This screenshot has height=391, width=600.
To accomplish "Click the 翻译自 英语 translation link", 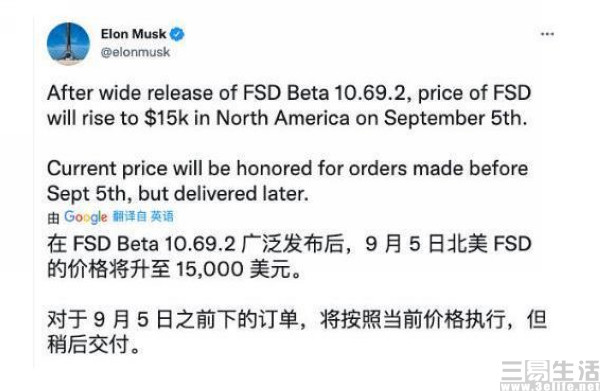I will [143, 216].
